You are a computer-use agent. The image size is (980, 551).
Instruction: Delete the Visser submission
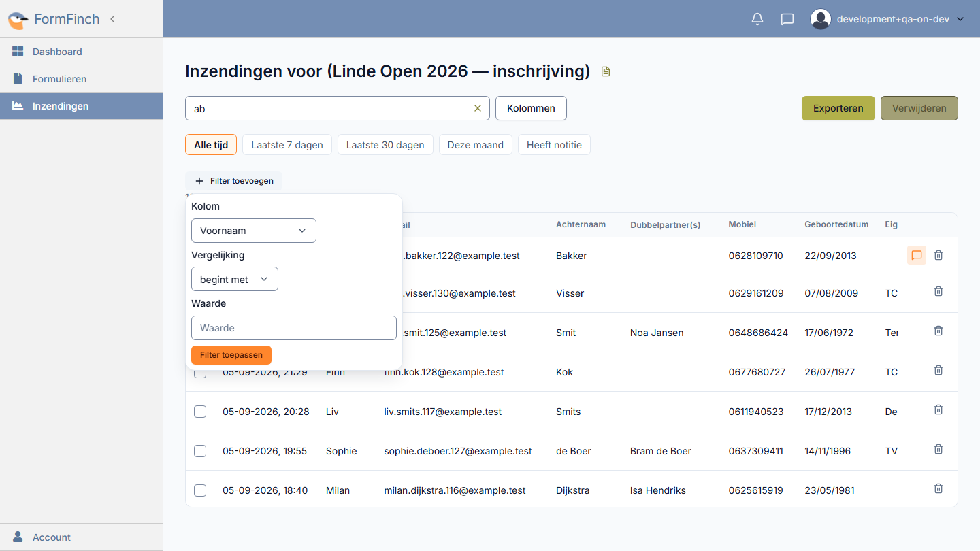tap(938, 291)
